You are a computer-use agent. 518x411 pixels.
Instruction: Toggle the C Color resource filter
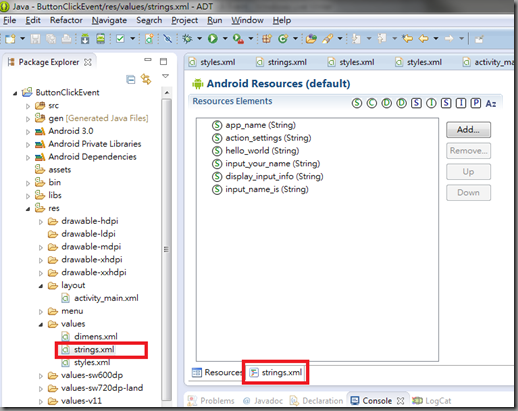coord(372,103)
